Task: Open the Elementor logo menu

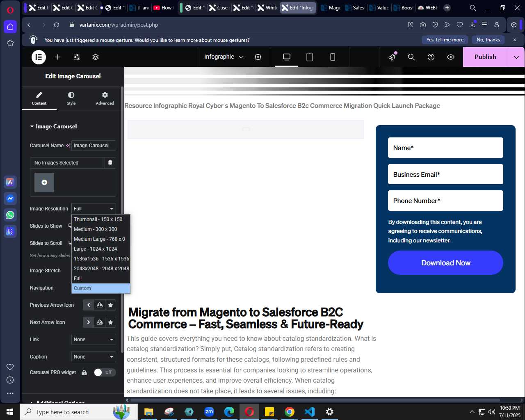Action: pyautogui.click(x=39, y=57)
